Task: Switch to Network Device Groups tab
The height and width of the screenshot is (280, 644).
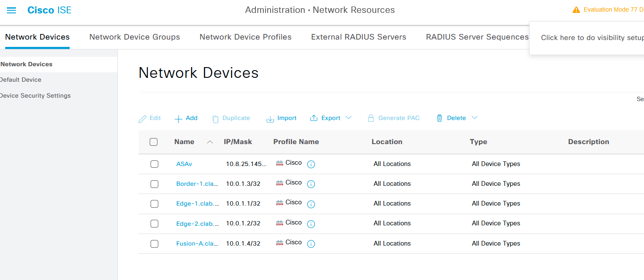Action: click(x=135, y=37)
